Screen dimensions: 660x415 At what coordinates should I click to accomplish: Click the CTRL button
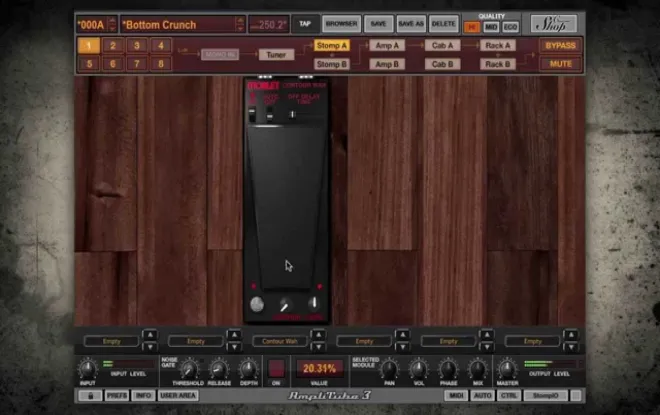click(x=508, y=396)
